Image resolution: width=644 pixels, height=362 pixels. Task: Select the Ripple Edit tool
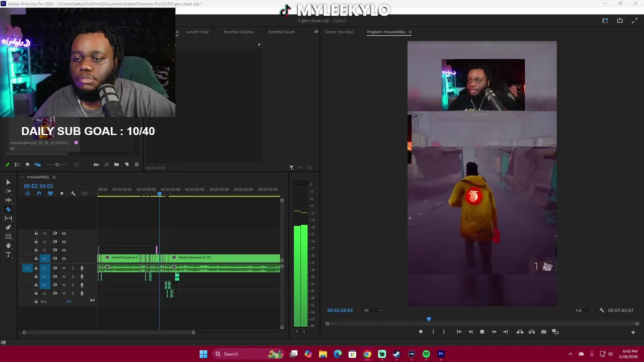point(8,200)
